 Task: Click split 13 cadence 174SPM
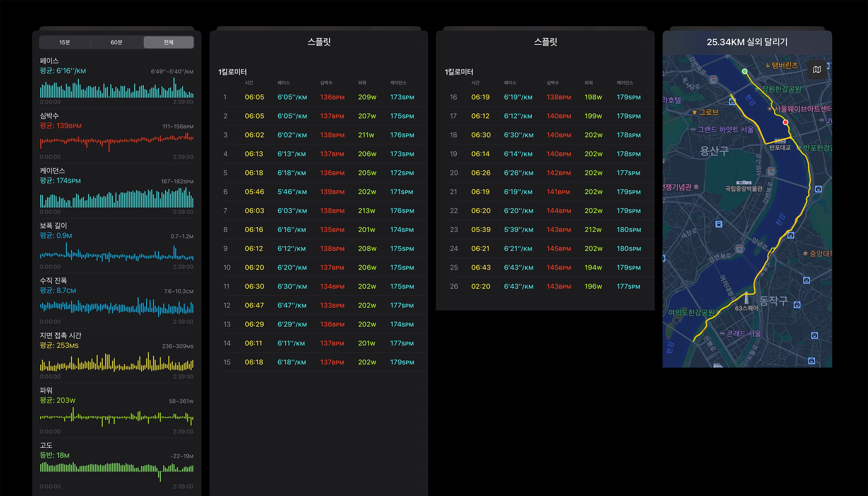[x=402, y=324]
